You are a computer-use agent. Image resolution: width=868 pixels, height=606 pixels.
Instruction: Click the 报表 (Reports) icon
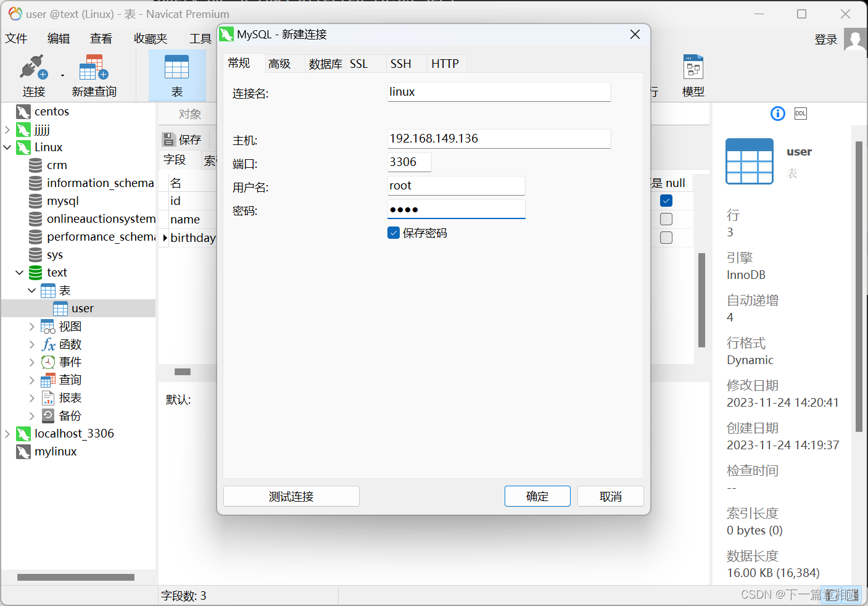[x=48, y=398]
